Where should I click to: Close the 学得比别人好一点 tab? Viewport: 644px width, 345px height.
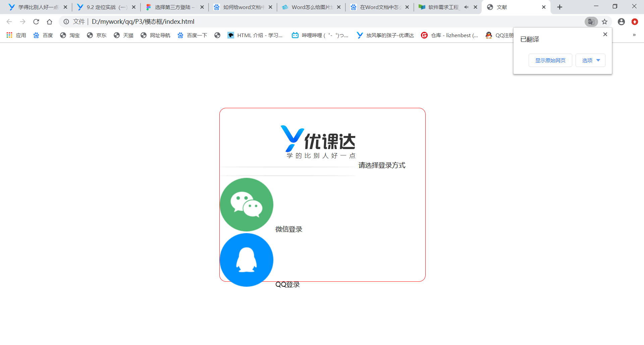[65, 7]
